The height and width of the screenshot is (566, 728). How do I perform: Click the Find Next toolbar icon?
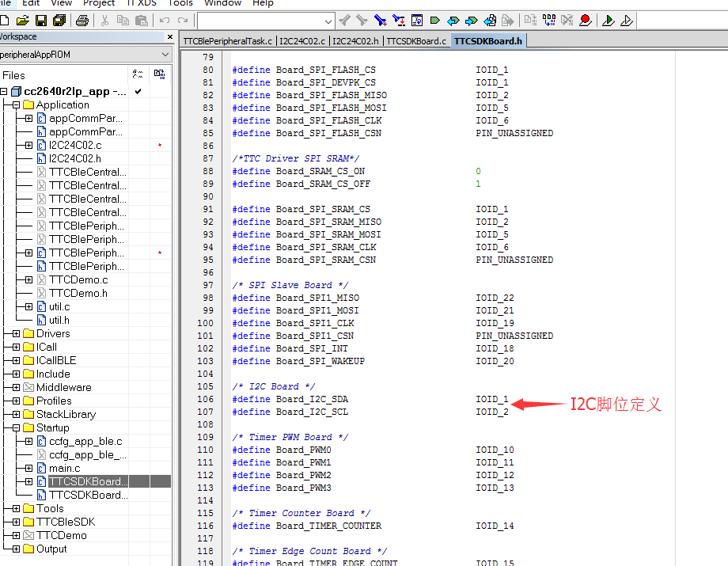[362, 21]
